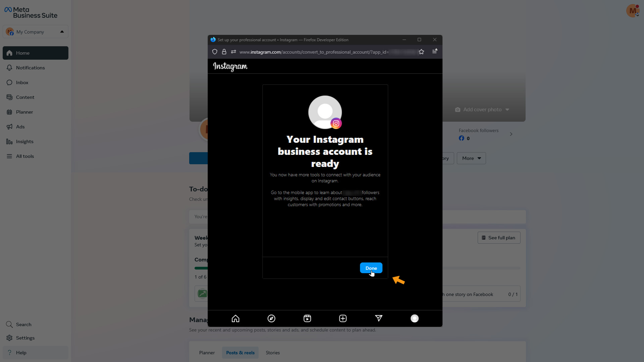Image resolution: width=644 pixels, height=362 pixels.
Task: Click the Instagram URL address field
Action: point(314,52)
